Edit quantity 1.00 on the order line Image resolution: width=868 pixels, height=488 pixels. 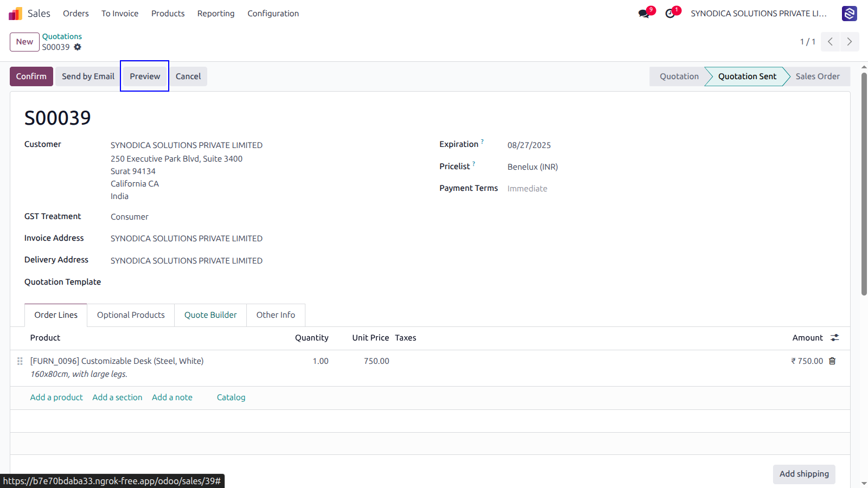point(320,361)
